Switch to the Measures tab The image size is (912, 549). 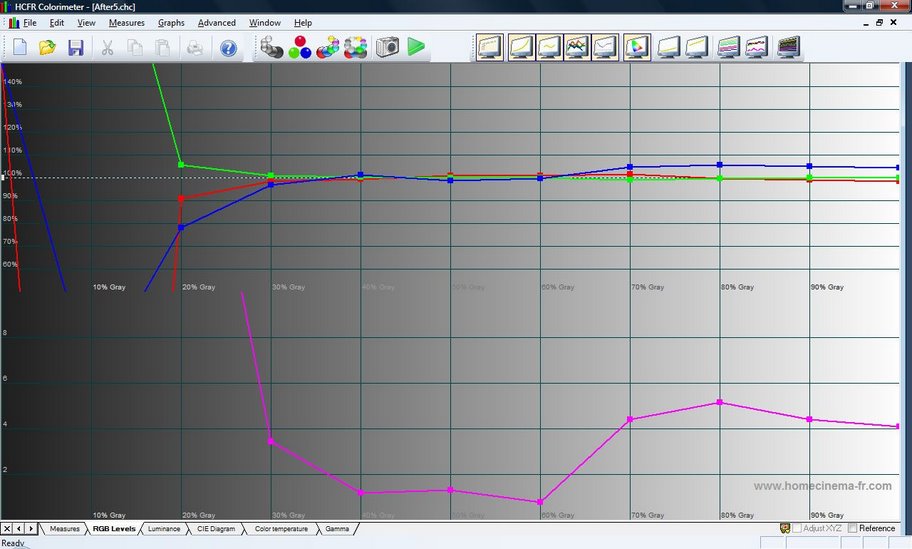64,529
